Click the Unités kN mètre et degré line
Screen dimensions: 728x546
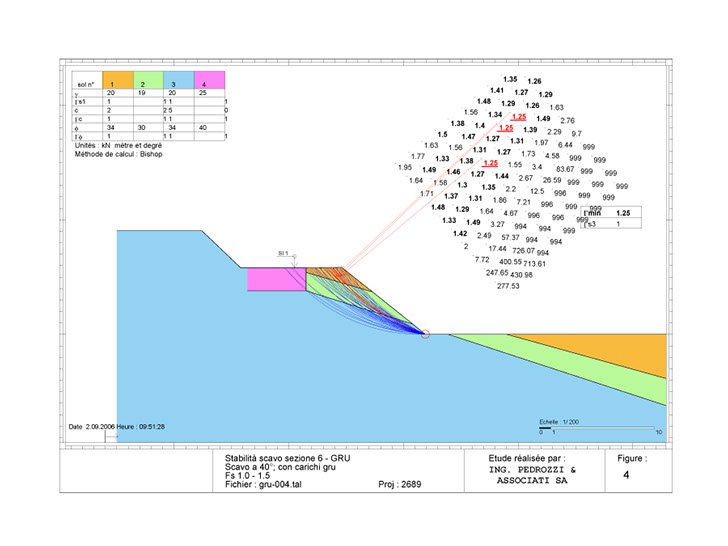pos(115,145)
